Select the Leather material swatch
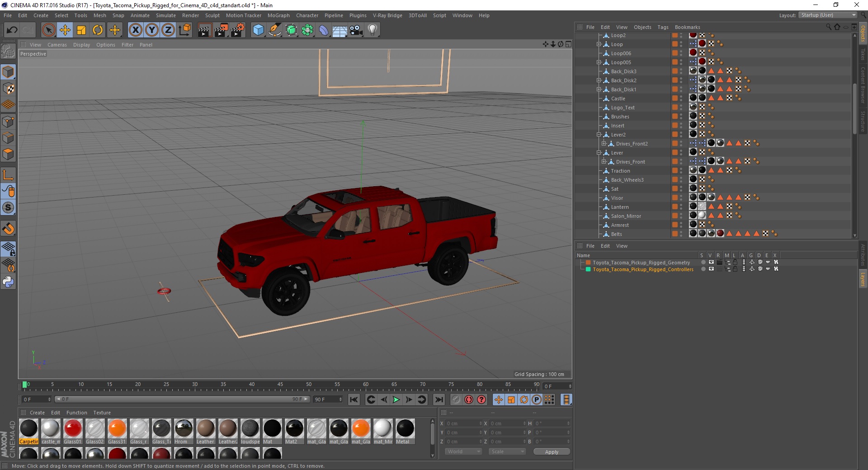This screenshot has height=470, width=868. [205, 432]
